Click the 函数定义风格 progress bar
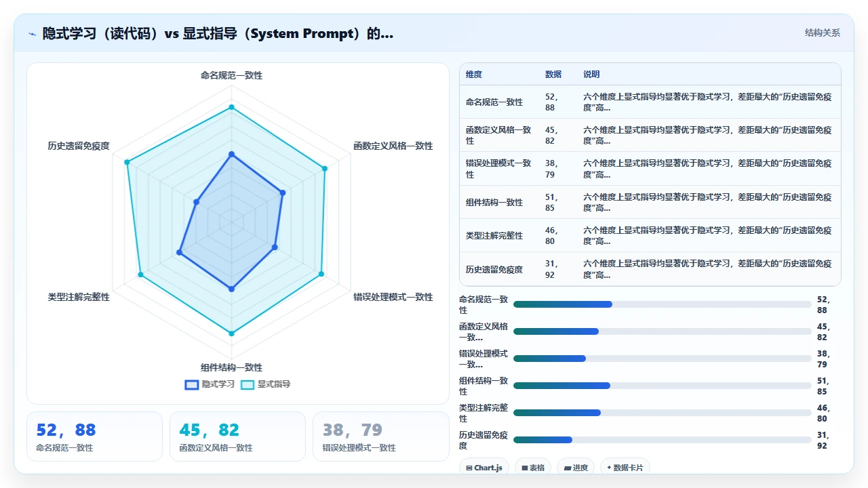 point(662,331)
